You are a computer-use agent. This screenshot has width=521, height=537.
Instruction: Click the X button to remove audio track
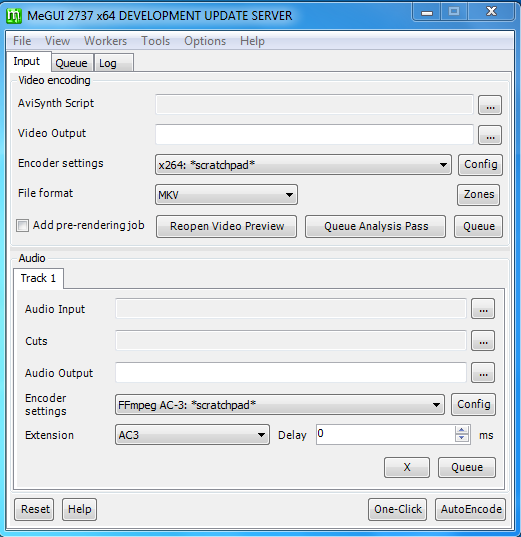pos(407,467)
